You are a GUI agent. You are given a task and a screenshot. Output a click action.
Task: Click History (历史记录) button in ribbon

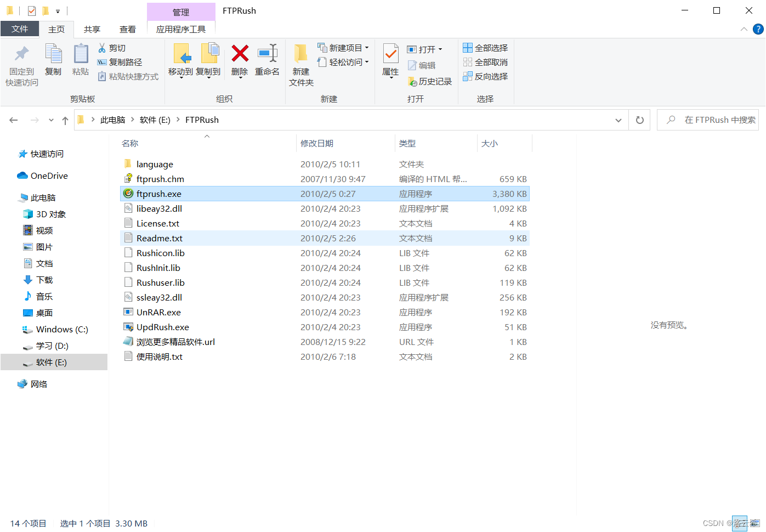(x=430, y=82)
